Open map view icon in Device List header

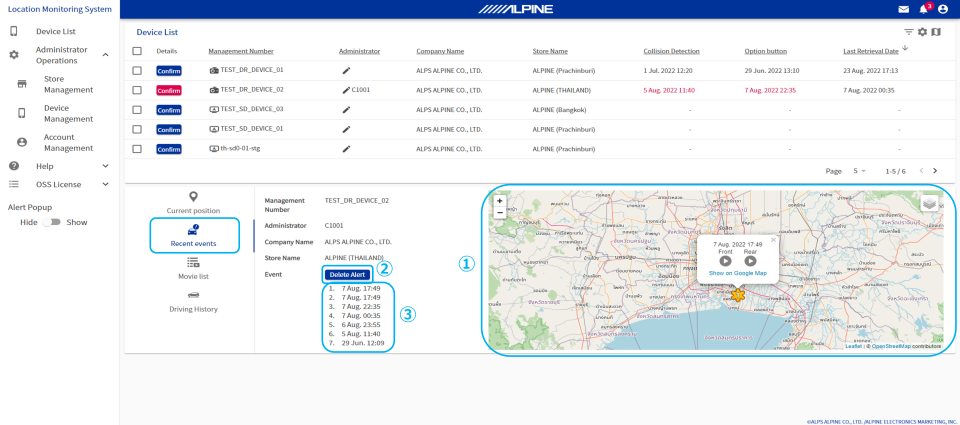click(936, 32)
